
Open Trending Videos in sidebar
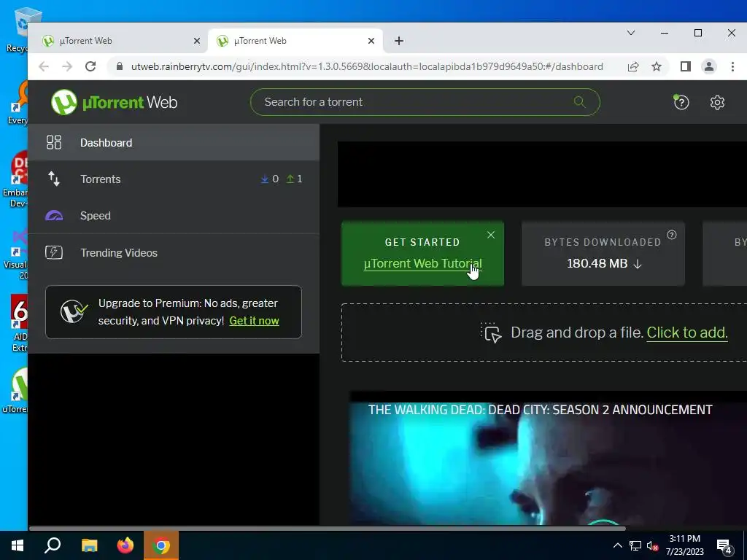click(x=174, y=252)
